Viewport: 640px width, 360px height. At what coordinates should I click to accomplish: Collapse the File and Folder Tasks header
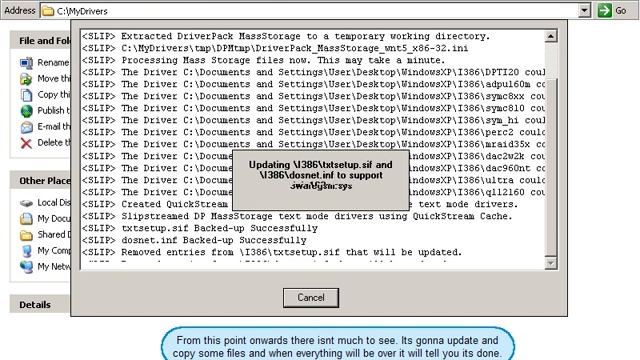tap(40, 41)
